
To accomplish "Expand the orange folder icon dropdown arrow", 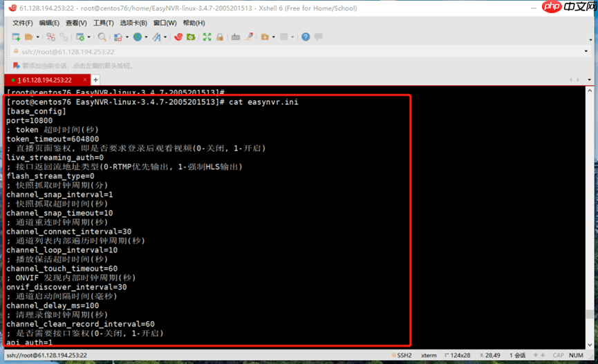I will pyautogui.click(x=273, y=37).
